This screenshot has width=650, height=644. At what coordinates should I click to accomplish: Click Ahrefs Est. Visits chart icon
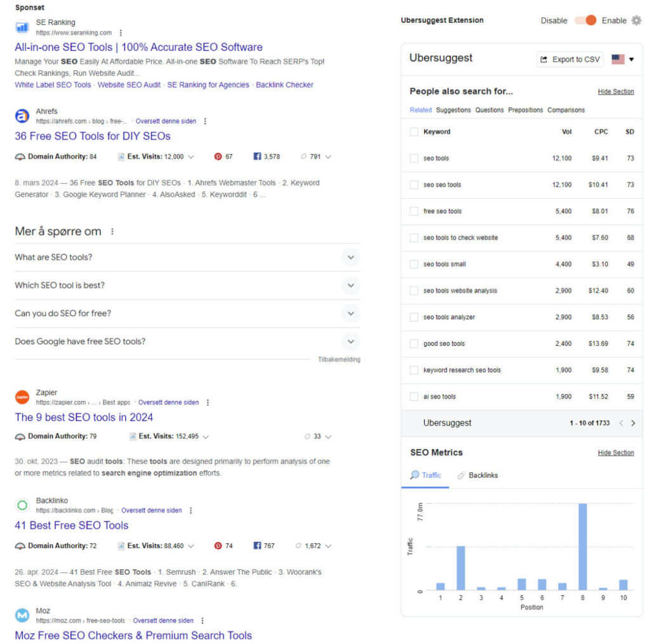[x=121, y=157]
